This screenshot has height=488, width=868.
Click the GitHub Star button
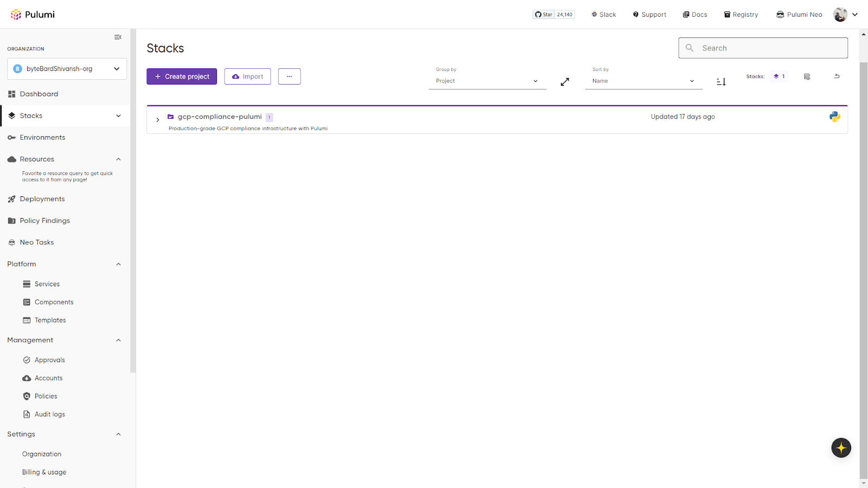pos(544,15)
